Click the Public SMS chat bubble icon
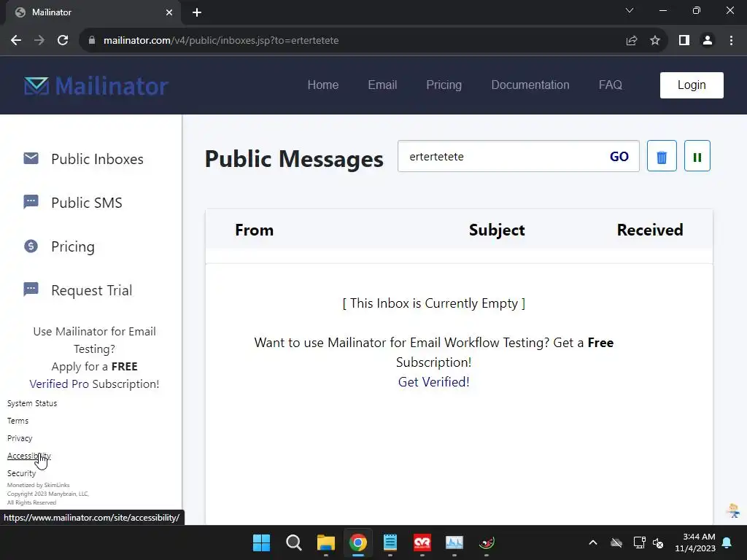This screenshot has width=747, height=560. (31, 202)
